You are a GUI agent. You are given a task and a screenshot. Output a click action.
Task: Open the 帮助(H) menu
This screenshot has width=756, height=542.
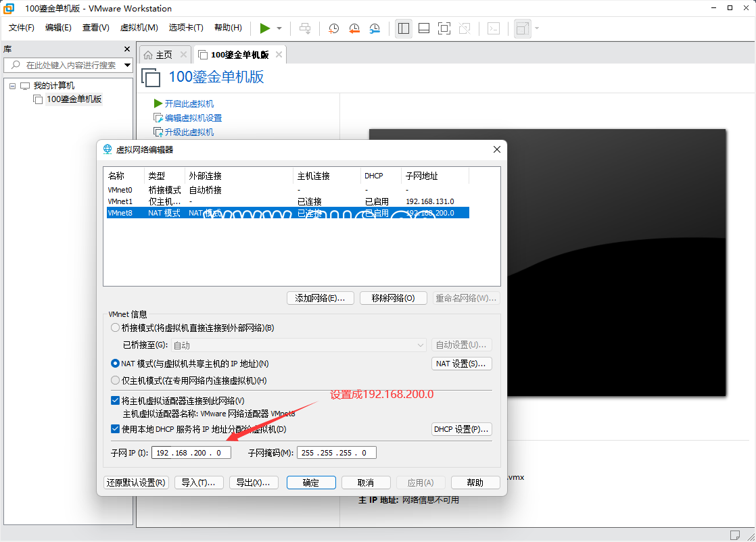(x=228, y=28)
